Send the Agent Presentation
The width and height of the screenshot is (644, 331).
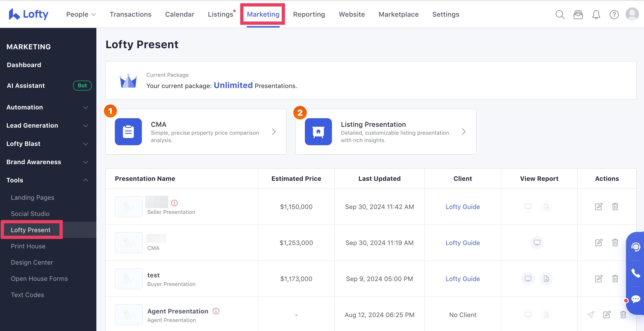pos(591,315)
